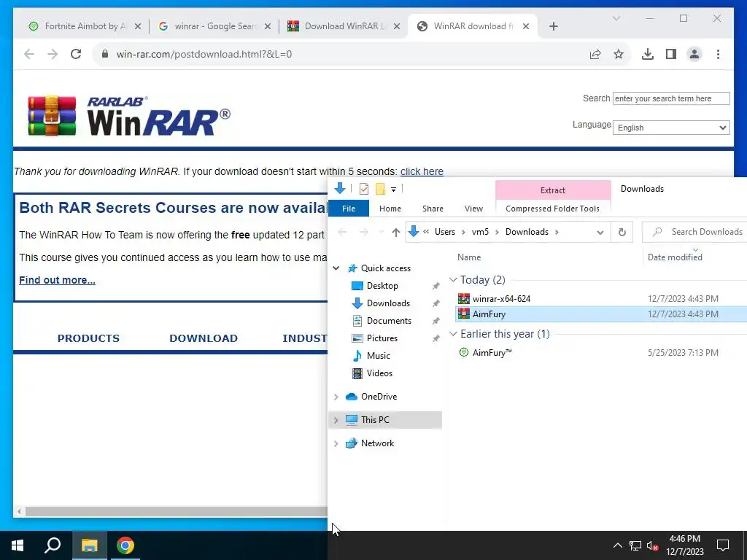Image resolution: width=747 pixels, height=560 pixels.
Task: Open Explorer View ribbon tab
Action: [x=473, y=209]
